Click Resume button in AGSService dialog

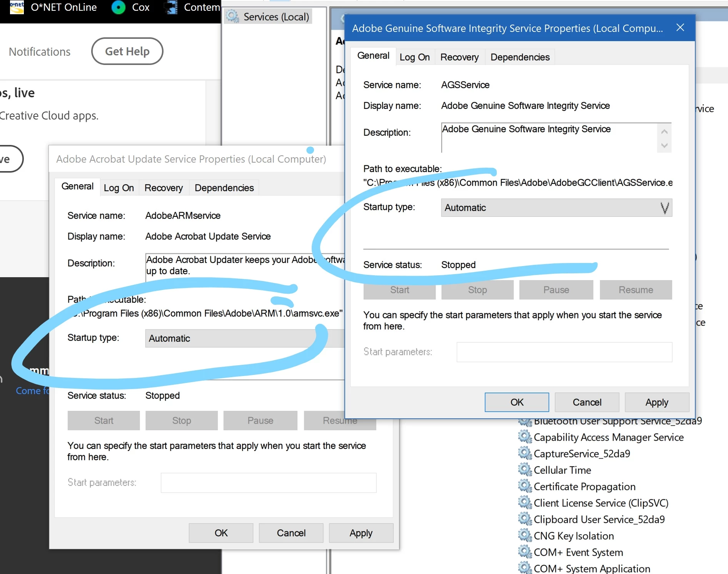pos(636,290)
